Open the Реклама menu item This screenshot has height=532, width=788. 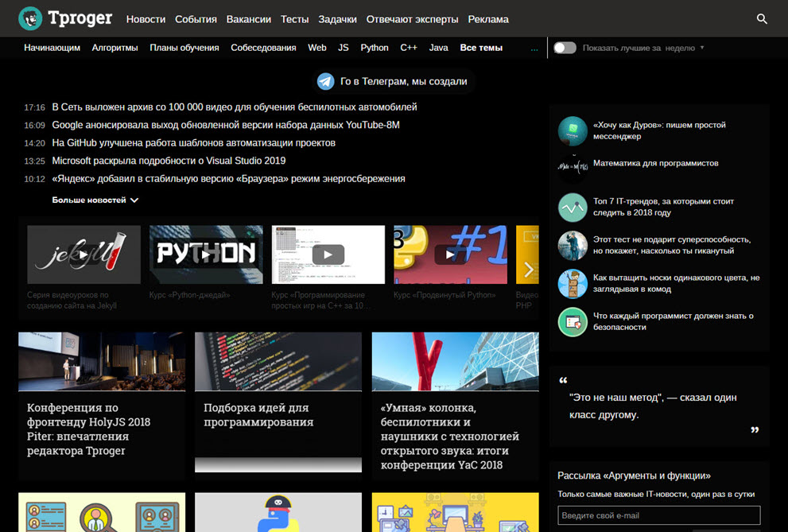click(488, 19)
